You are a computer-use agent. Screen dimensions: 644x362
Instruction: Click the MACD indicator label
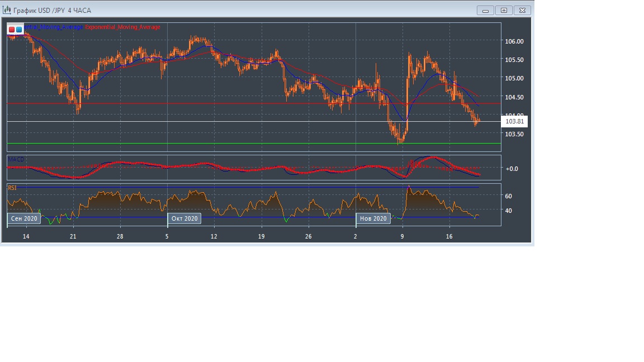pyautogui.click(x=16, y=159)
